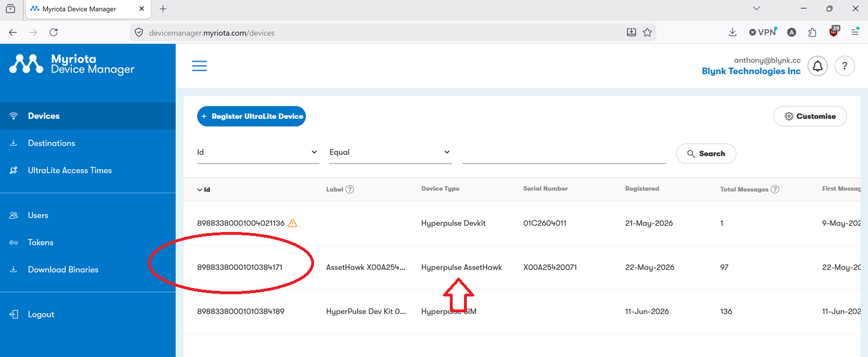Sort by the Id column header
Viewport: 868px width, 357px height.
point(204,190)
